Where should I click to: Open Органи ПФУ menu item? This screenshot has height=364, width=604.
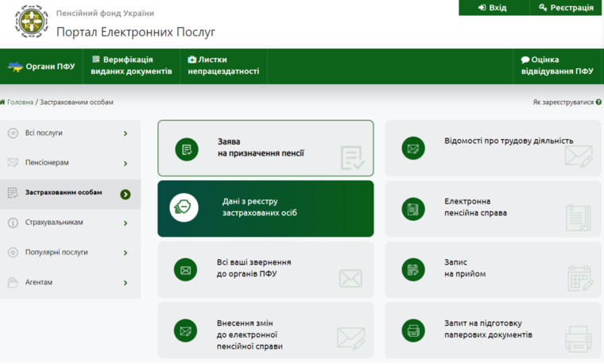click(41, 67)
